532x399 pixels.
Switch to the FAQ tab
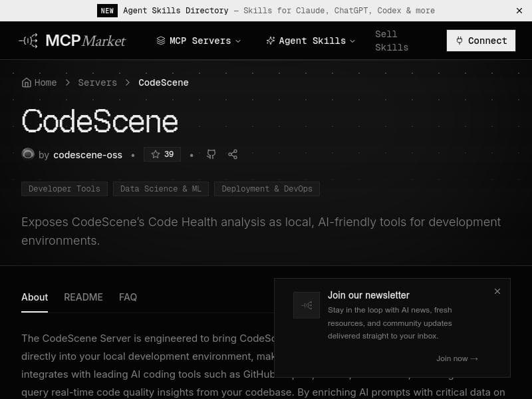[x=128, y=297]
